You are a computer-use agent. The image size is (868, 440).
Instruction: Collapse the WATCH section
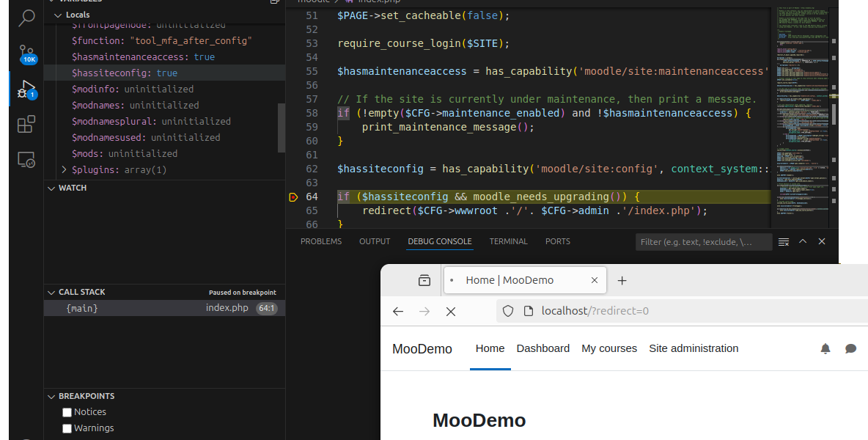coord(51,188)
